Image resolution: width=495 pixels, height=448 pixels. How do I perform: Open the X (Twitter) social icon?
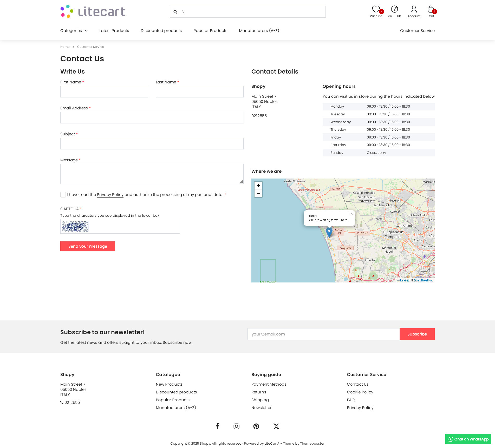coord(276,426)
